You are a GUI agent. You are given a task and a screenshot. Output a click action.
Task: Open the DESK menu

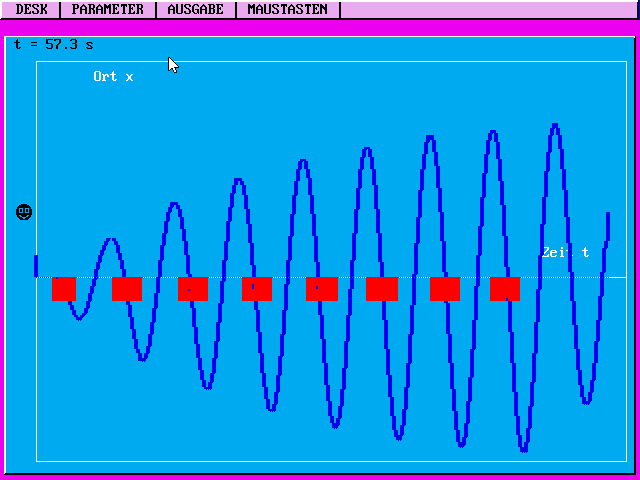tap(31, 9)
